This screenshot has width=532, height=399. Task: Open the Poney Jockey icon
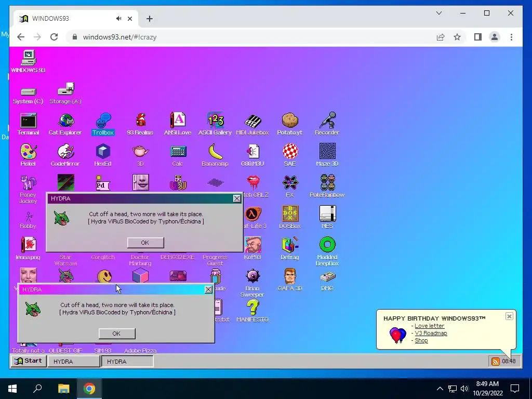[x=28, y=189]
